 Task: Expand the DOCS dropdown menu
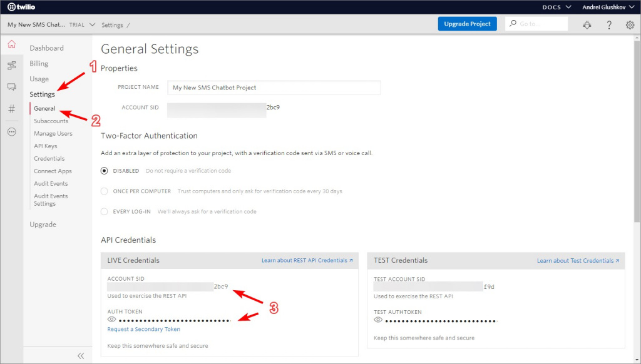[x=556, y=7]
